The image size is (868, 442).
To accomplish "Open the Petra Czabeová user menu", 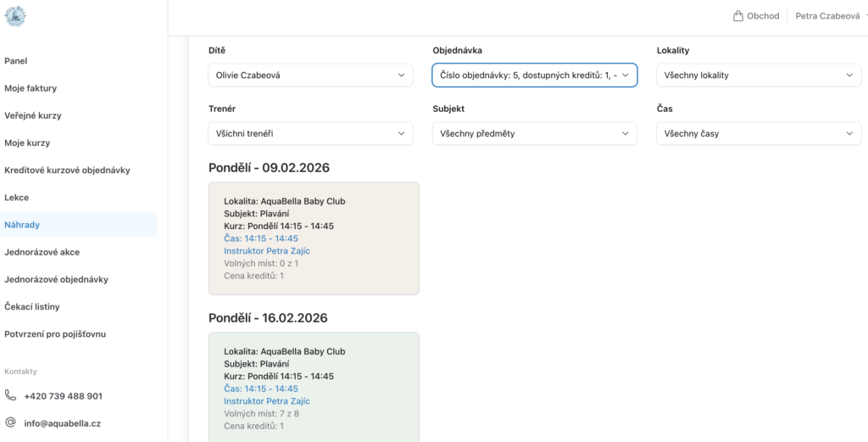I will 829,16.
